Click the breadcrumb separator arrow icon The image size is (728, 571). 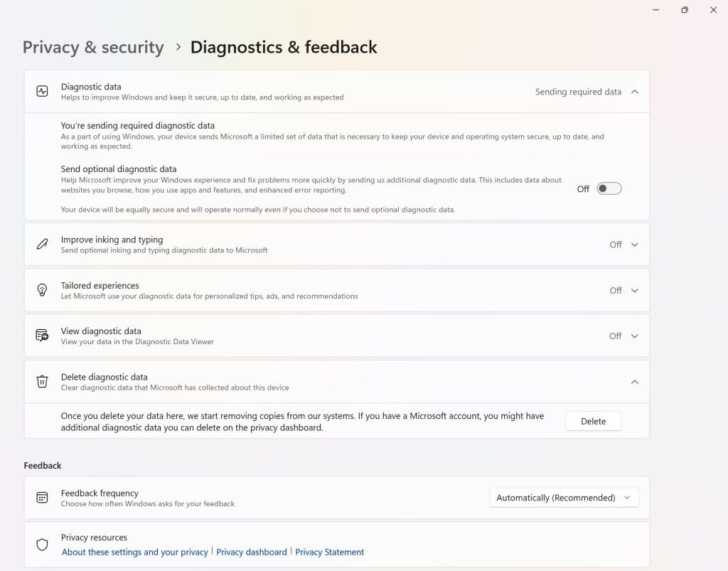click(x=178, y=47)
